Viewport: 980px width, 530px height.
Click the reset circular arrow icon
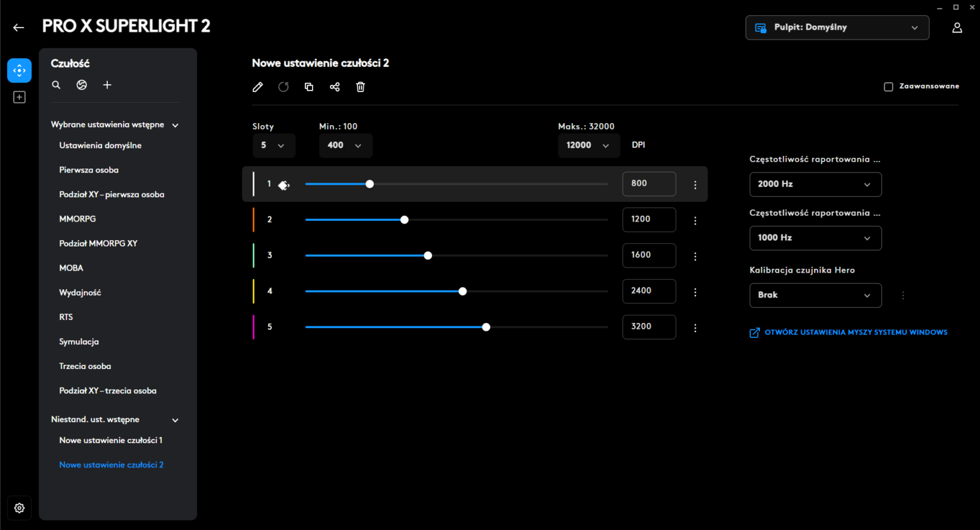click(283, 87)
